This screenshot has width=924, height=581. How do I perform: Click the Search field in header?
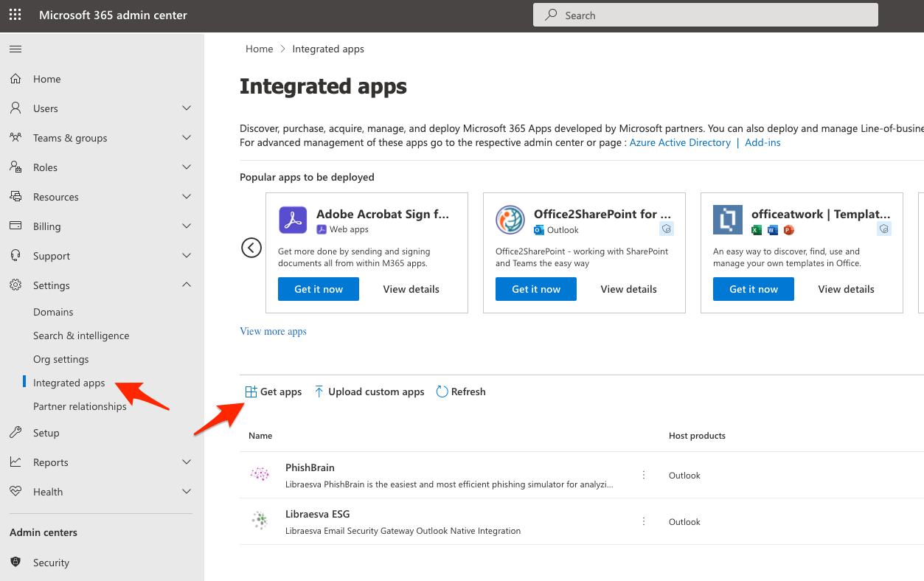coord(706,15)
